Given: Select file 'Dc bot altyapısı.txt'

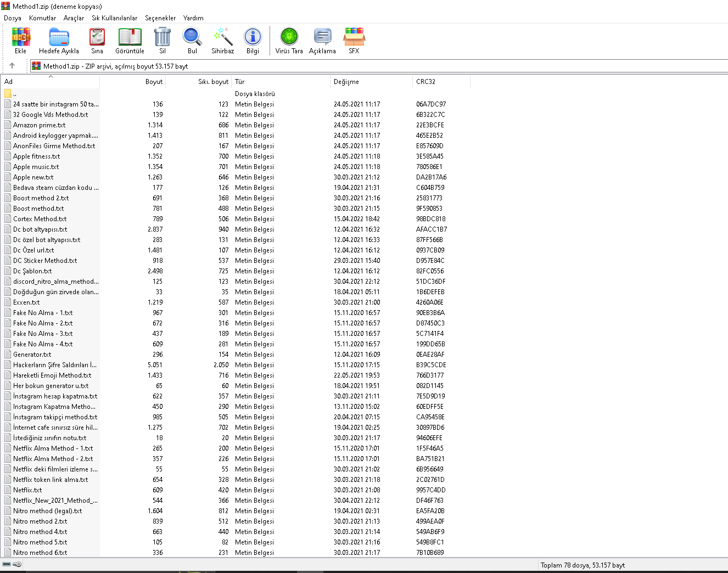Looking at the screenshot, I should point(40,229).
